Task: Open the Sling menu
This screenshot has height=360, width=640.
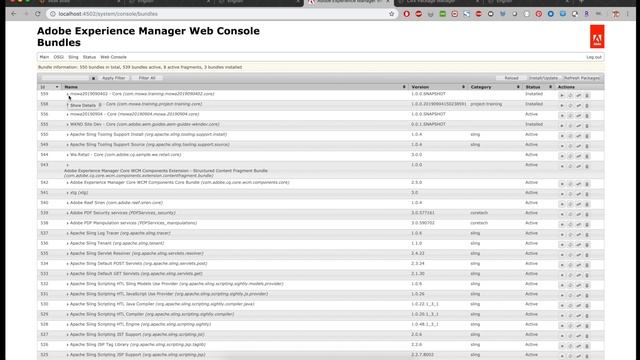Action: 73,57
